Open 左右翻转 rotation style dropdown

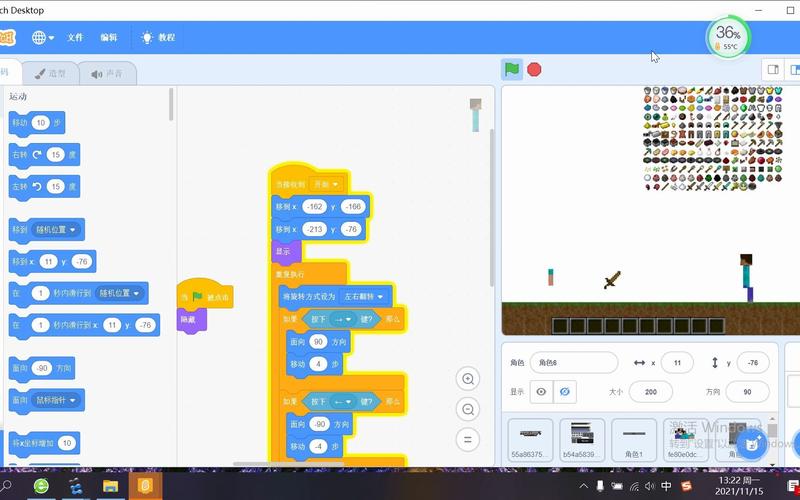click(363, 296)
